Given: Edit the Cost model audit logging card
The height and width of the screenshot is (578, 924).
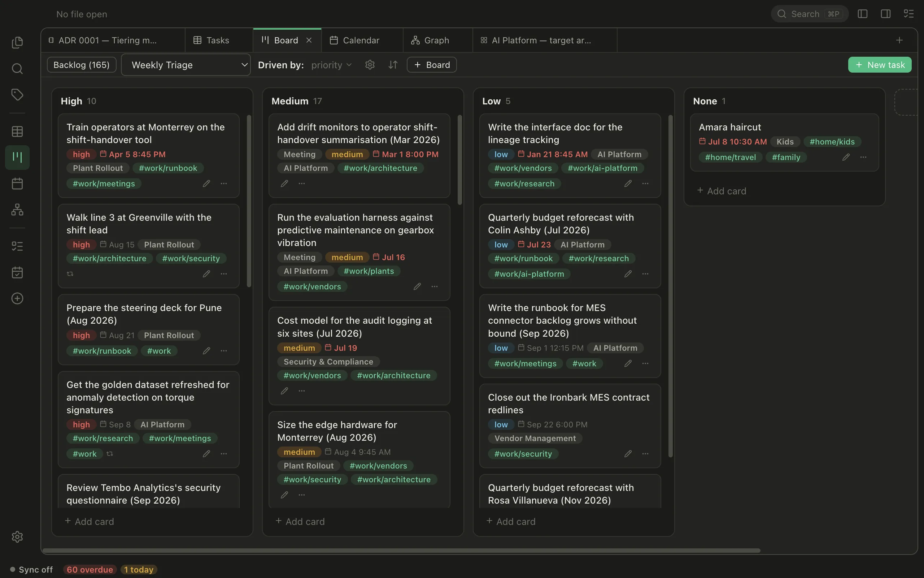Looking at the screenshot, I should pyautogui.click(x=284, y=391).
